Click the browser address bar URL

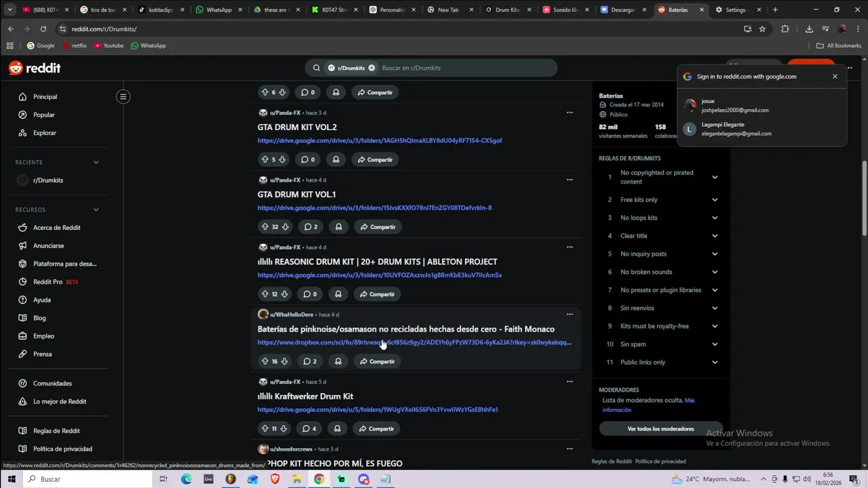[x=104, y=29]
